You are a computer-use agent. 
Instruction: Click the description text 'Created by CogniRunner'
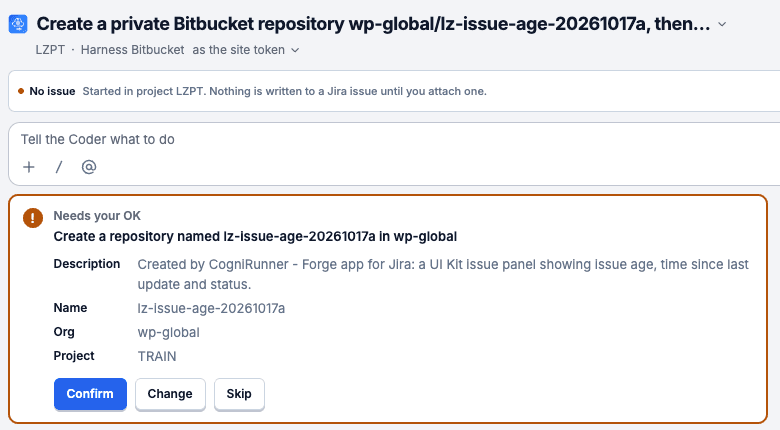pos(213,264)
